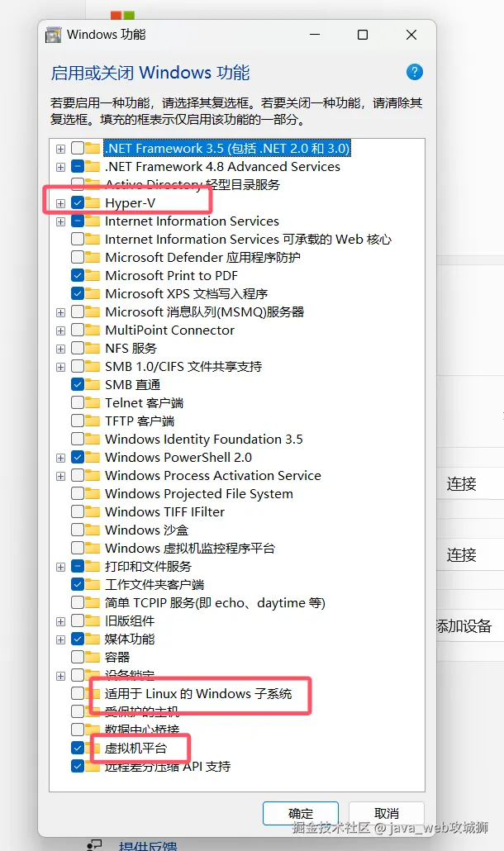Enable Windows 虚拟机监控程序平台 checkbox
This screenshot has width=504, height=851.
78,548
